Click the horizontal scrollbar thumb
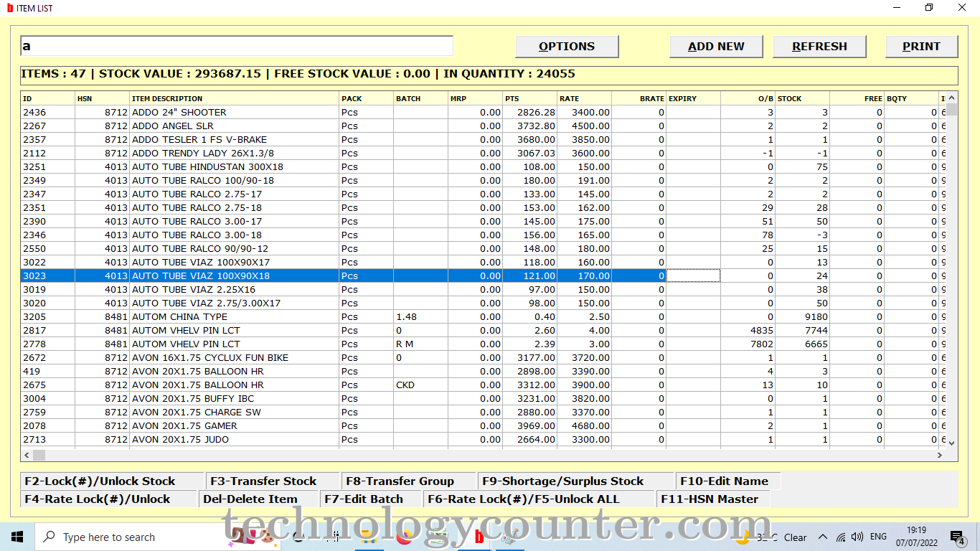 click(x=39, y=455)
